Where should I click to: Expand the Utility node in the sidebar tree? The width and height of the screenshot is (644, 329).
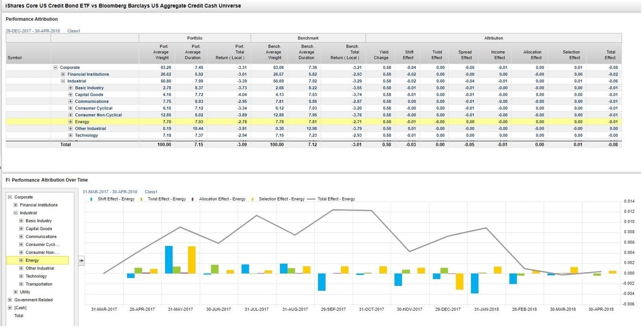(15, 292)
